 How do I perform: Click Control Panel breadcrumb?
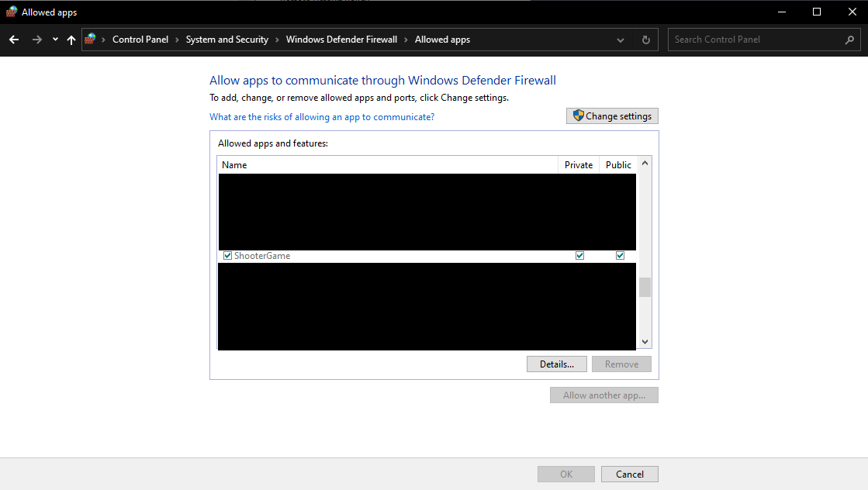[x=140, y=40]
